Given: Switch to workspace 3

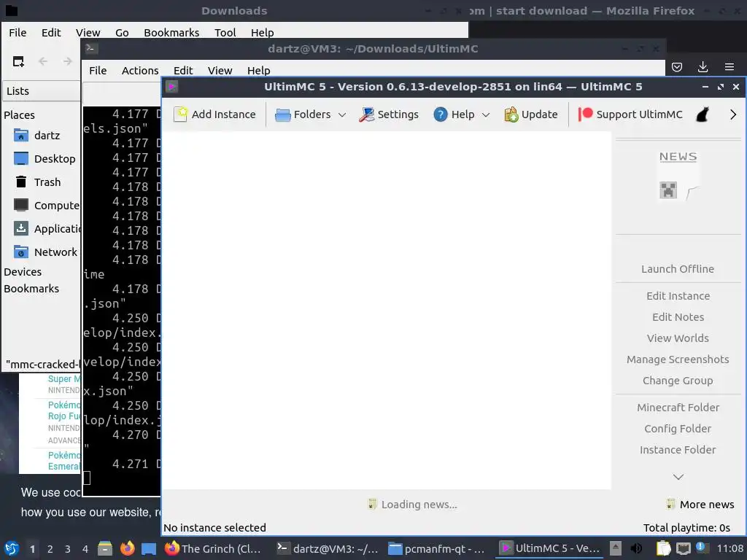Looking at the screenshot, I should [68, 549].
